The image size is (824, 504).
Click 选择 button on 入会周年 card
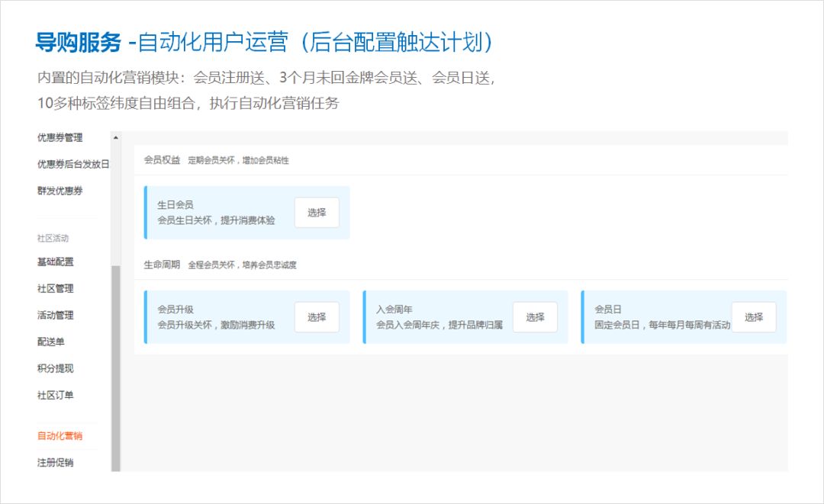coord(535,317)
